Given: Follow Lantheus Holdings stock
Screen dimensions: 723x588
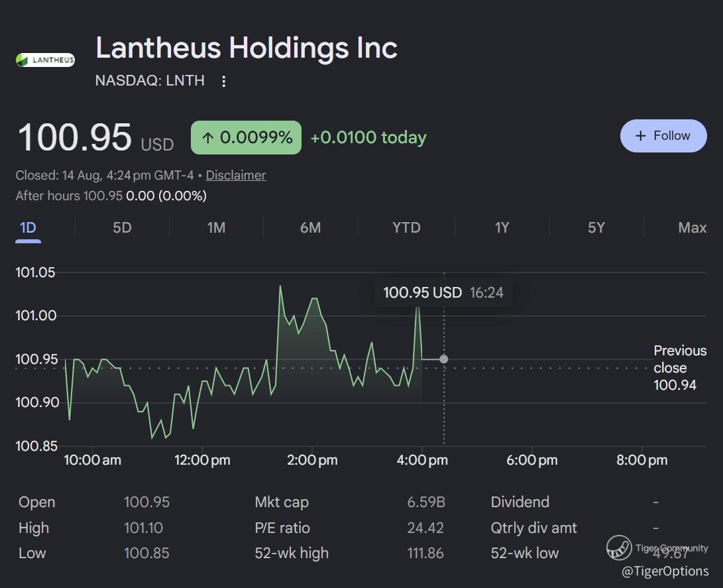Looking at the screenshot, I should pyautogui.click(x=663, y=136).
